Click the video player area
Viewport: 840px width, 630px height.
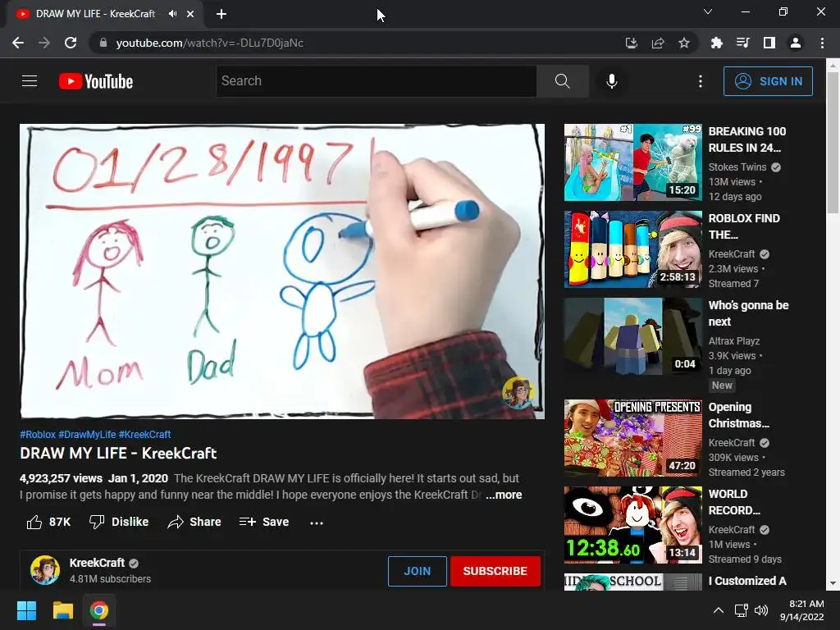tap(282, 271)
